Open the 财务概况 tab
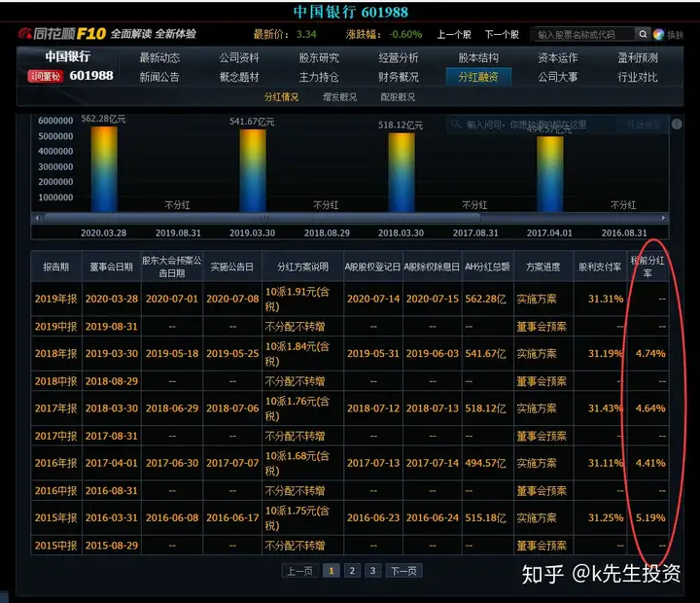 click(399, 77)
